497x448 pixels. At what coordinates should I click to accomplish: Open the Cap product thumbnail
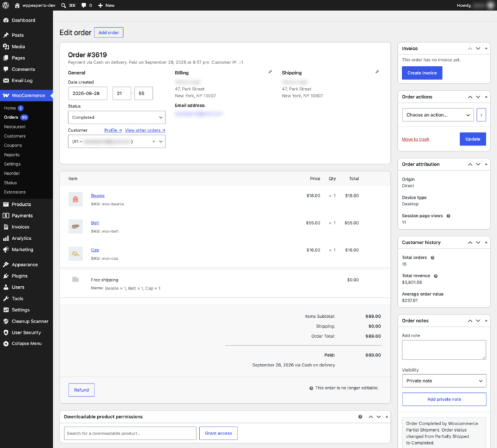[x=76, y=254]
